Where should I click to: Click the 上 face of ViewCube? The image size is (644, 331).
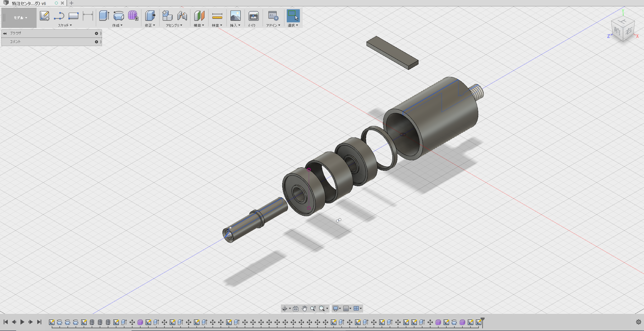coord(624,21)
